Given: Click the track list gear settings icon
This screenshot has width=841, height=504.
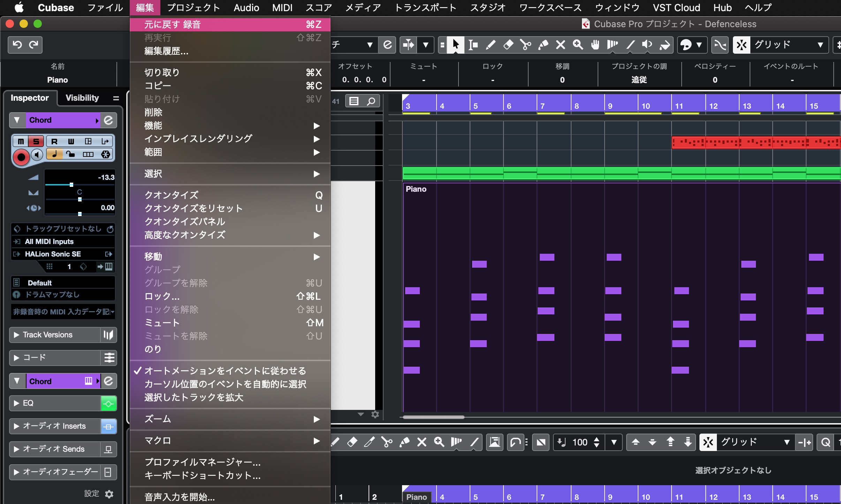Looking at the screenshot, I should [x=375, y=414].
